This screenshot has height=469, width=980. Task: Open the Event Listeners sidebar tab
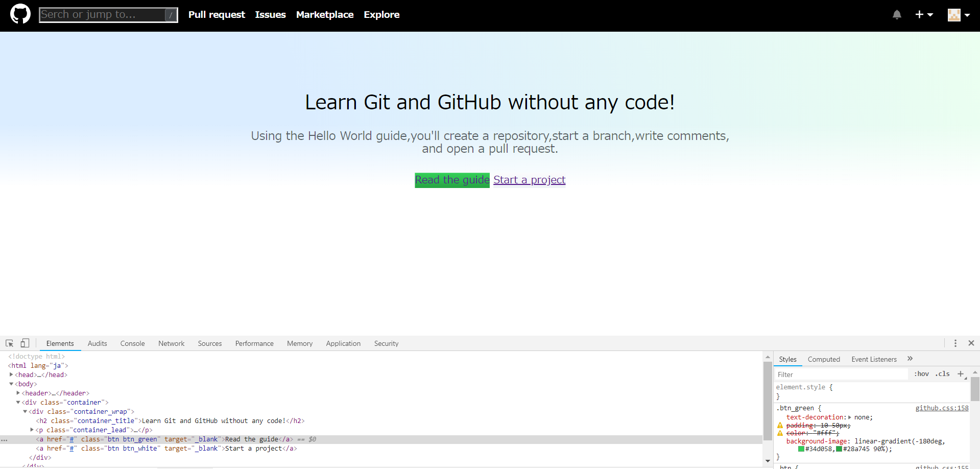874,359
